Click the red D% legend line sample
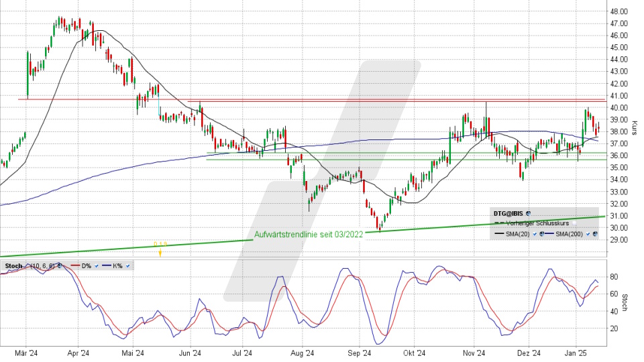Viewport: 644px width, 362px height. point(75,265)
